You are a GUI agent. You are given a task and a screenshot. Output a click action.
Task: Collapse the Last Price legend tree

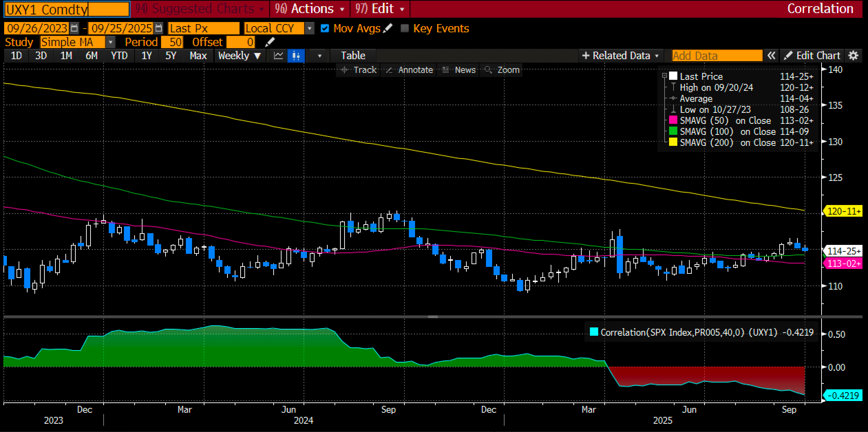(x=664, y=76)
